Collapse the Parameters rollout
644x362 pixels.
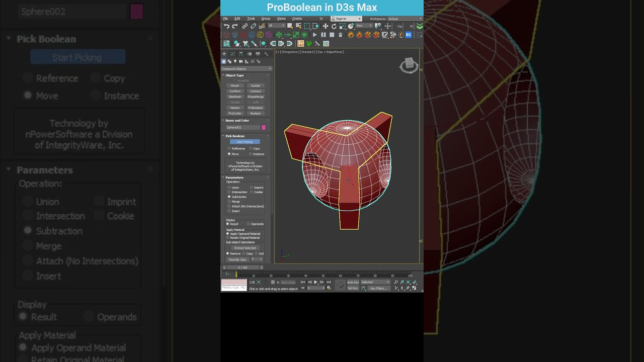tap(234, 177)
